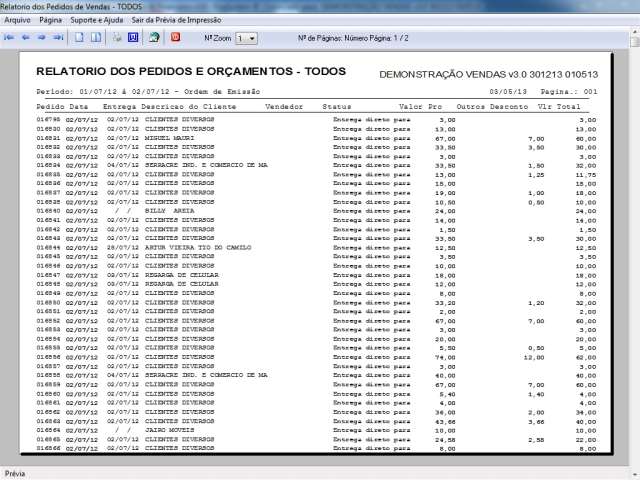Open the Página menu

click(52, 20)
